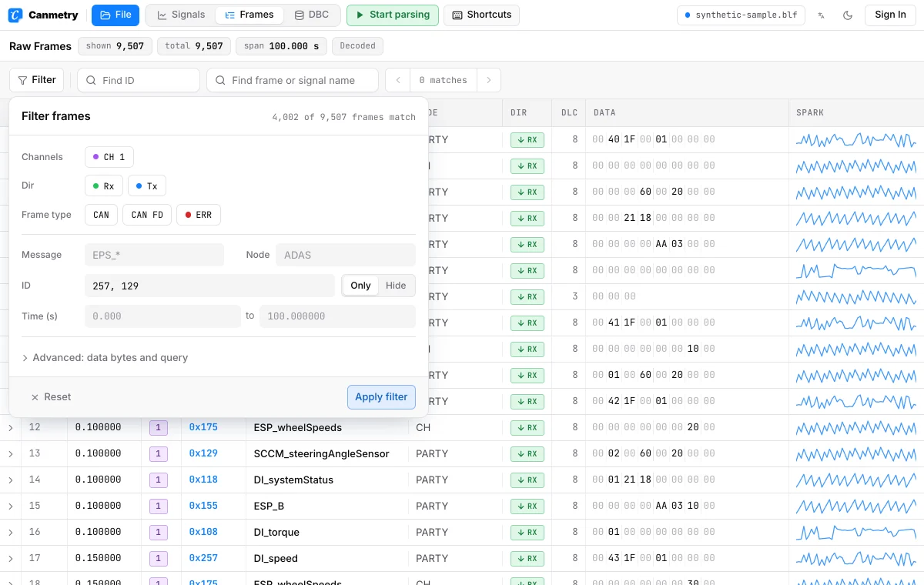Go to previous match arrow
This screenshot has height=585, width=924.
click(397, 80)
